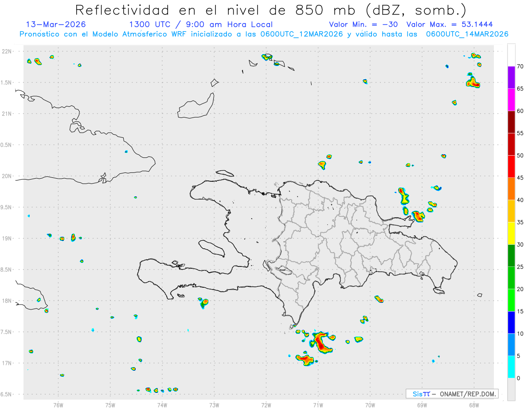
Task: Click the colorbar value '30'
Action: click(x=520, y=245)
